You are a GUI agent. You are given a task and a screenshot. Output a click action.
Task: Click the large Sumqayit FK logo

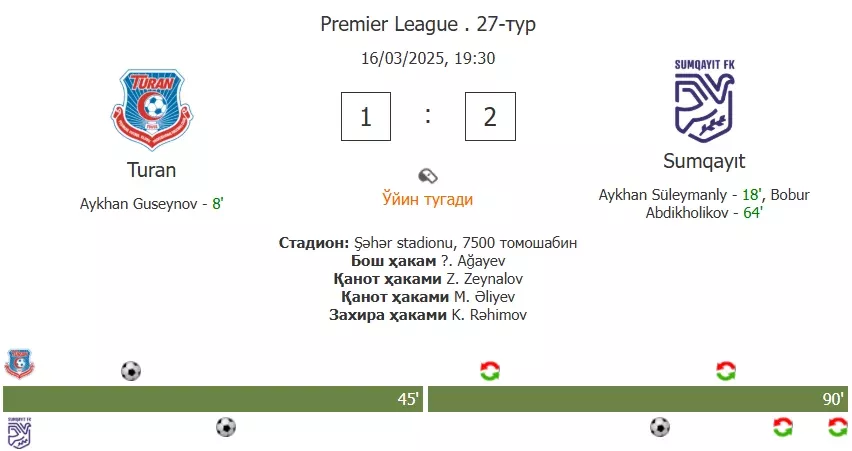[x=704, y=101]
